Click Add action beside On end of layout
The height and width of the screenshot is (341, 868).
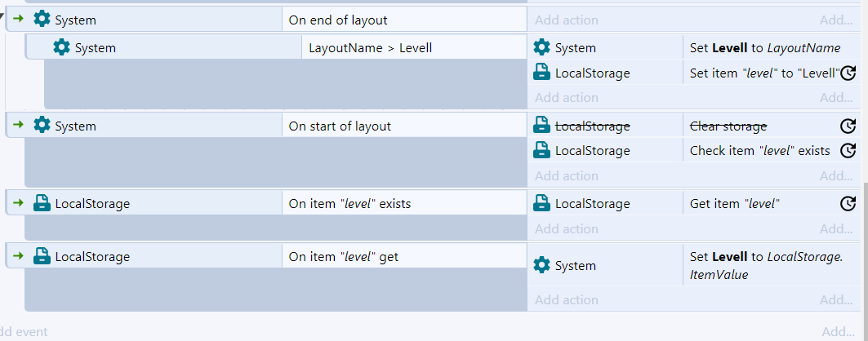click(566, 20)
